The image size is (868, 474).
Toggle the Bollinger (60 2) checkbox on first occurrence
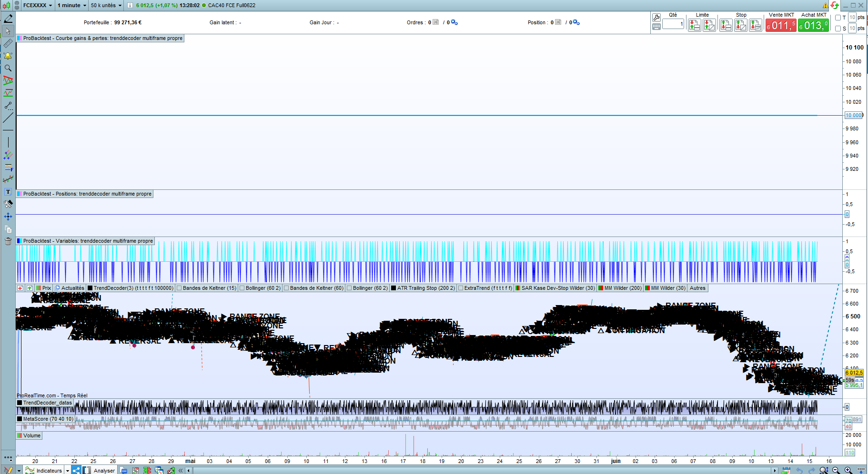(242, 288)
